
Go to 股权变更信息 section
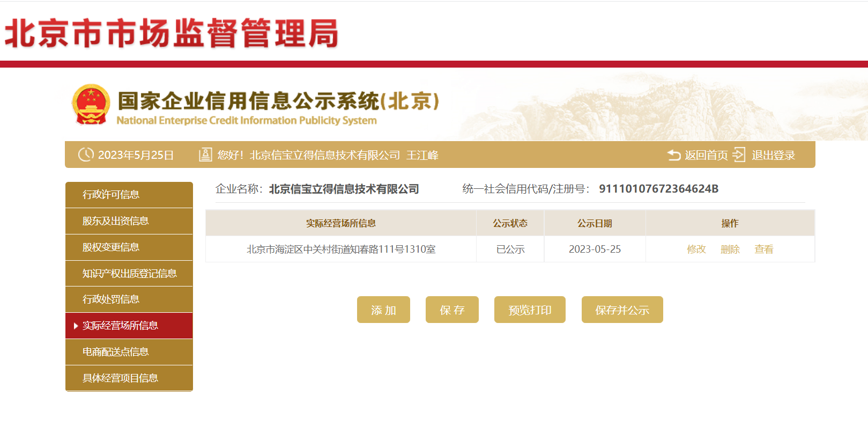coord(129,247)
